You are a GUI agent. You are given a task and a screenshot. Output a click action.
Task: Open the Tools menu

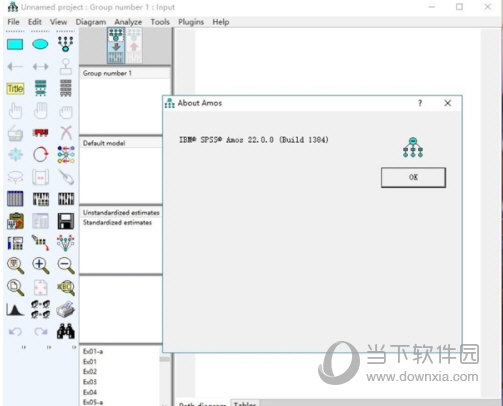click(x=160, y=22)
